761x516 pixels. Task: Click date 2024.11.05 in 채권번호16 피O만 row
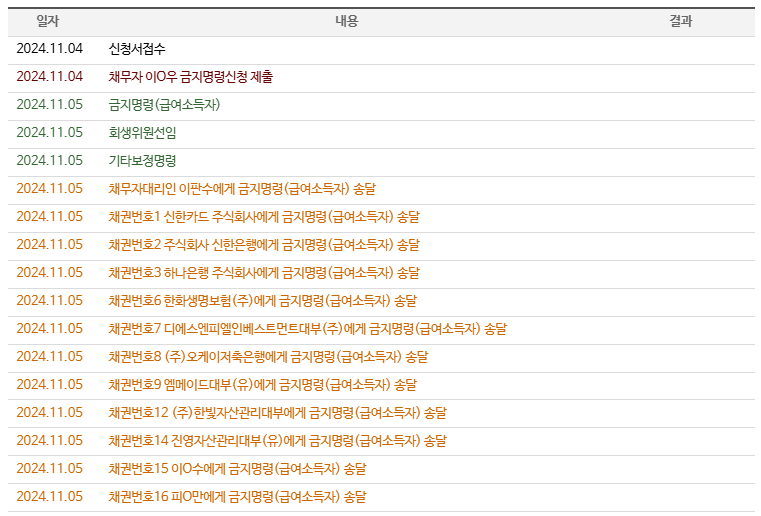50,497
